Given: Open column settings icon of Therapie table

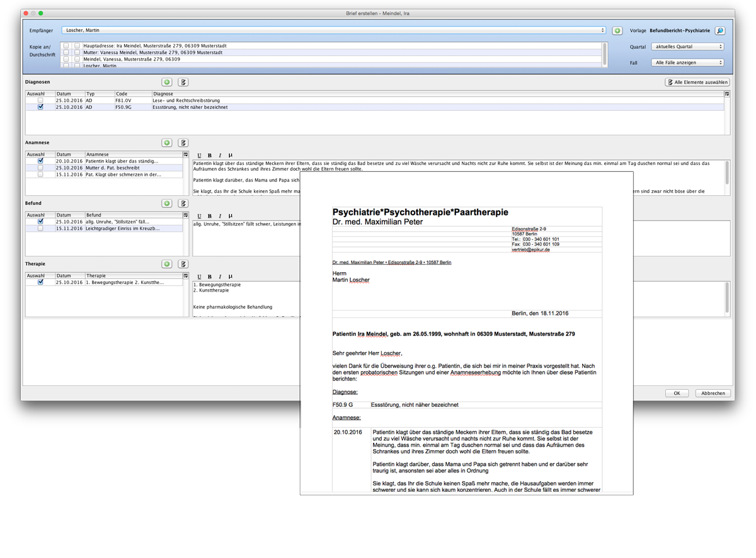Looking at the screenshot, I should coord(186,275).
